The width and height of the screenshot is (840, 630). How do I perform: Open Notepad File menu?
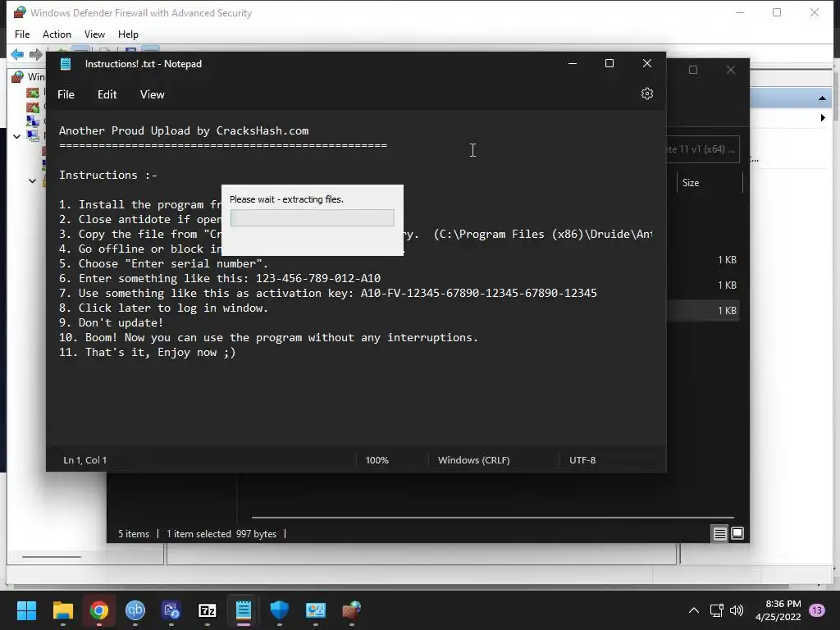pos(66,94)
